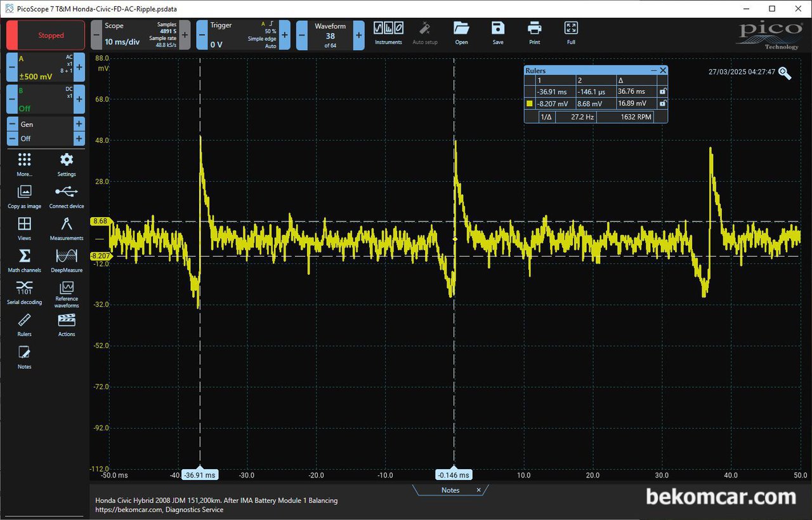The height and width of the screenshot is (520, 812).
Task: Toggle the lock on the time ruler row
Action: (662, 91)
